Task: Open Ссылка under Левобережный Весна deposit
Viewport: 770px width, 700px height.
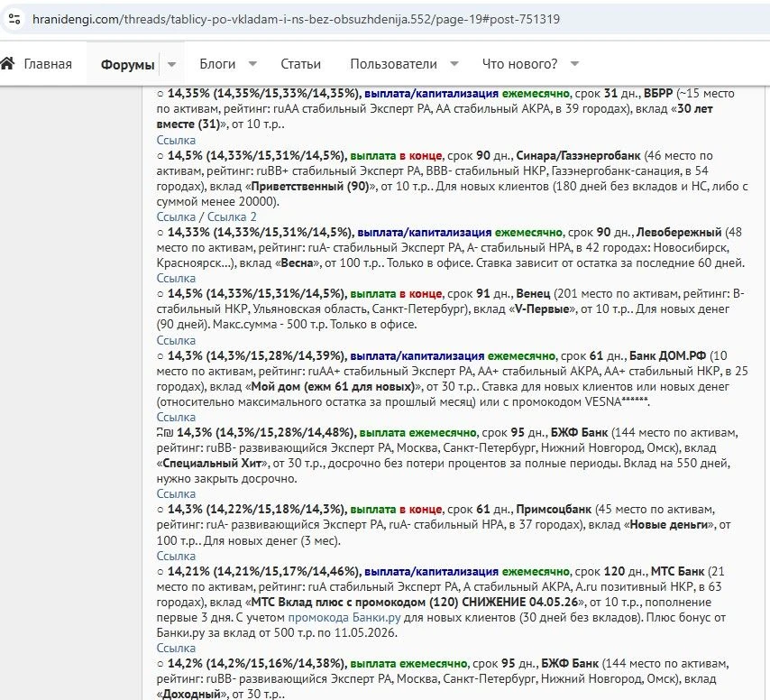Action: 176,278
